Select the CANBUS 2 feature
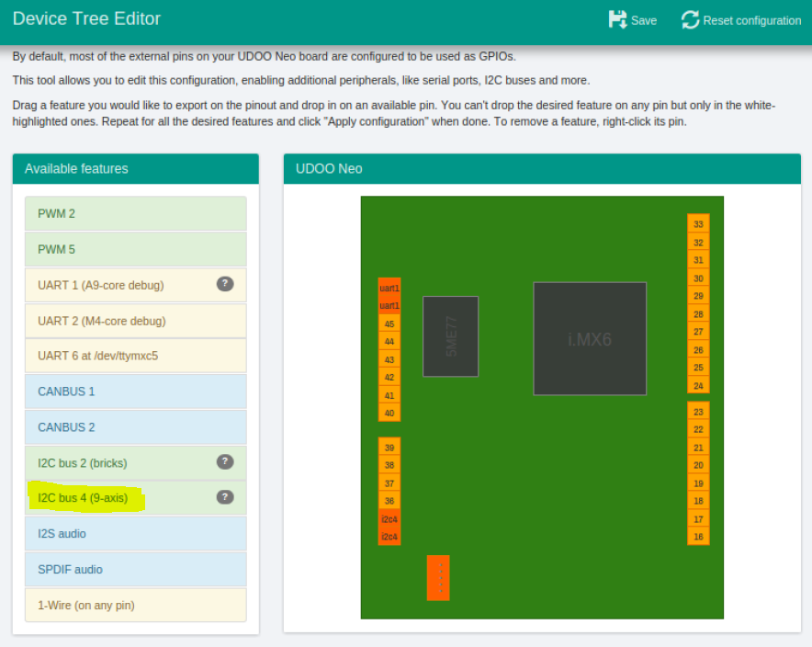 click(x=136, y=427)
